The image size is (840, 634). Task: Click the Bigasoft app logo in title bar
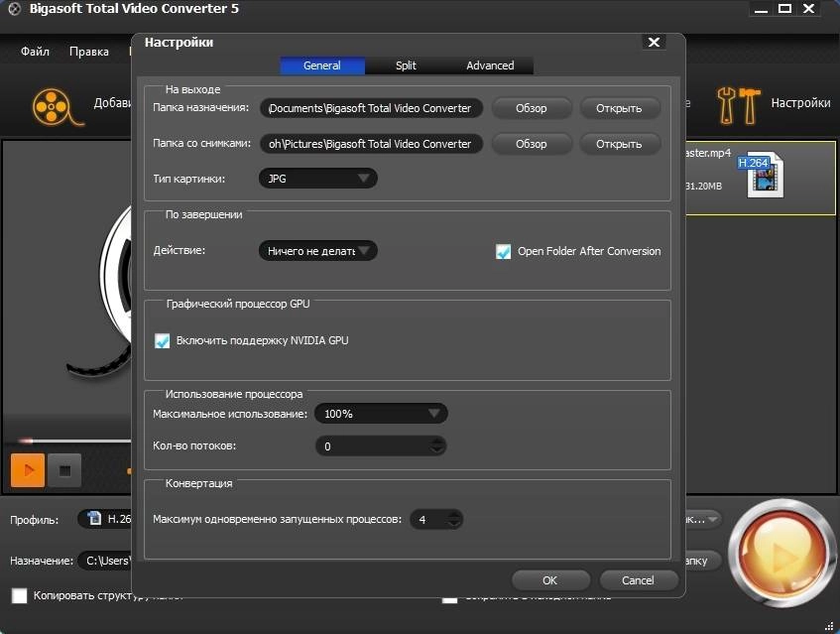click(15, 9)
